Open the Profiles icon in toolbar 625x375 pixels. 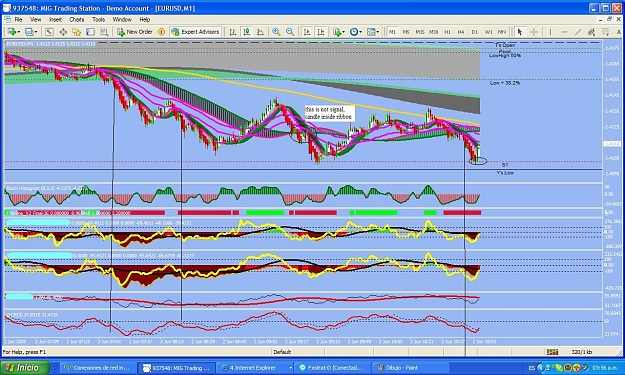[x=29, y=32]
